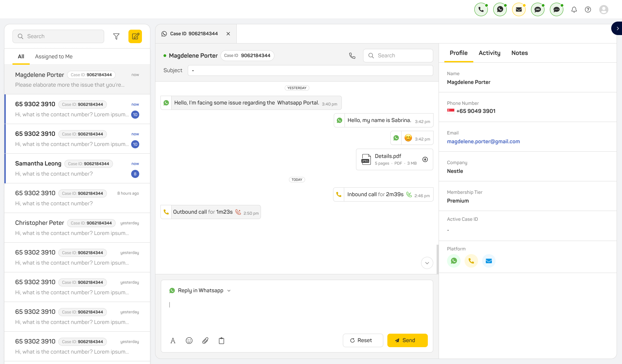The image size is (622, 364).
Task: Call Magdelene Porter using phone icon
Action: pos(352,56)
